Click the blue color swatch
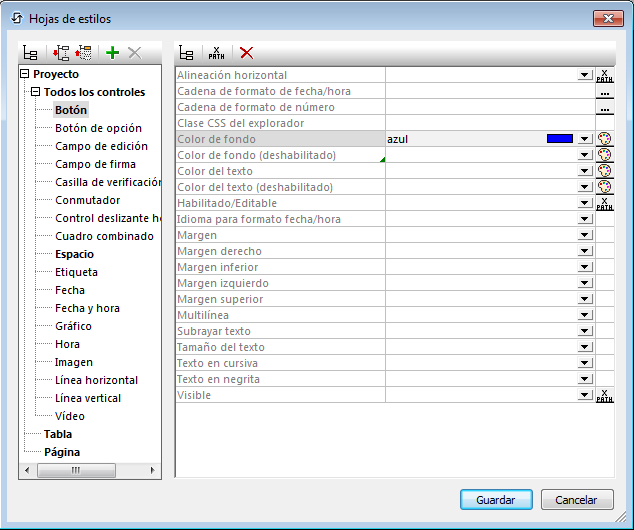This screenshot has height=530, width=634. tap(560, 139)
